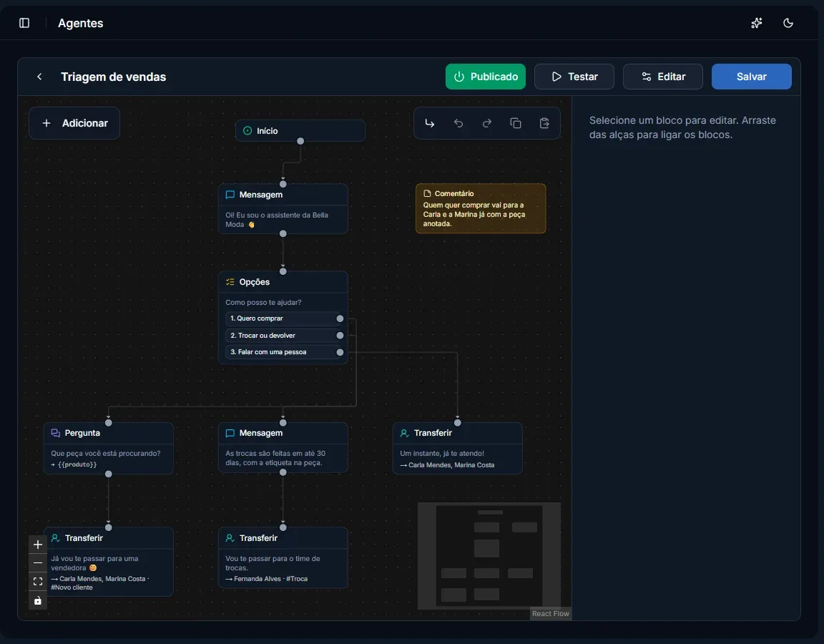The width and height of the screenshot is (824, 644).
Task: Click the Comentário note icon
Action: (427, 193)
